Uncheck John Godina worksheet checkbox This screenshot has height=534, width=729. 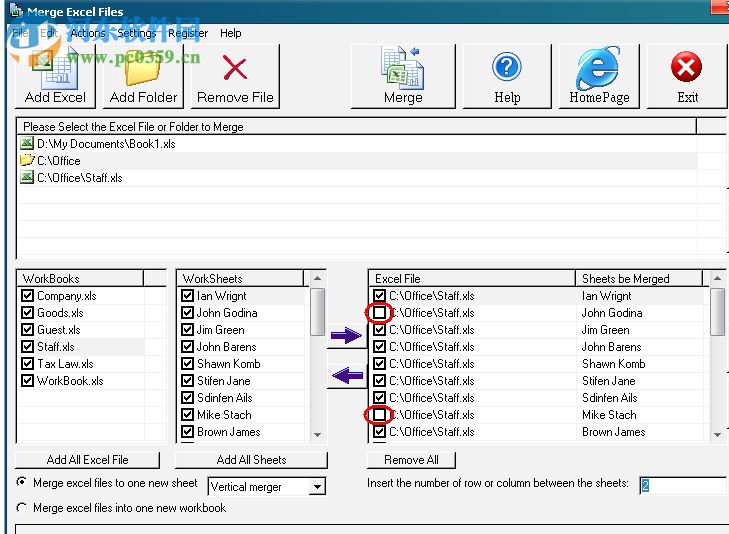click(187, 313)
